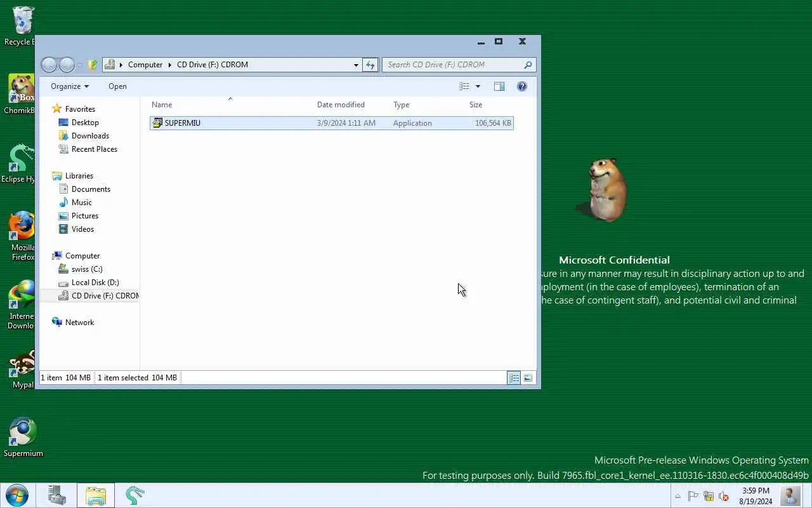Switch to Large icons view via the status bar icon
The image size is (812, 508).
528,378
